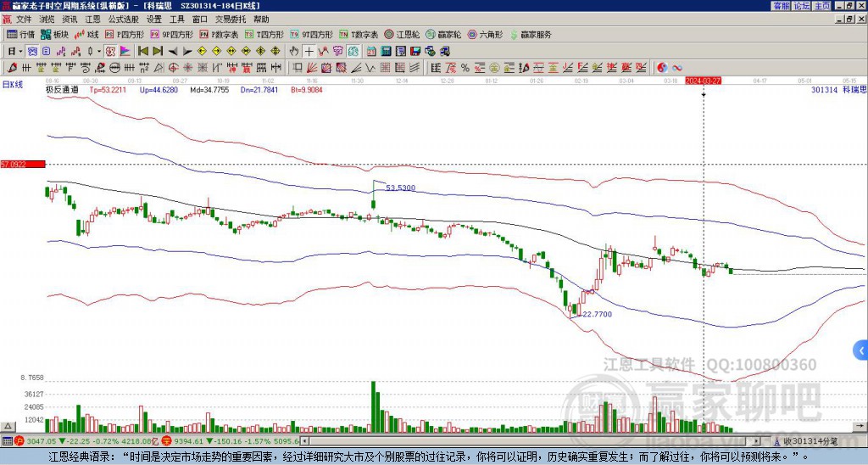Toggle the crosshair cursor tool

(309, 52)
